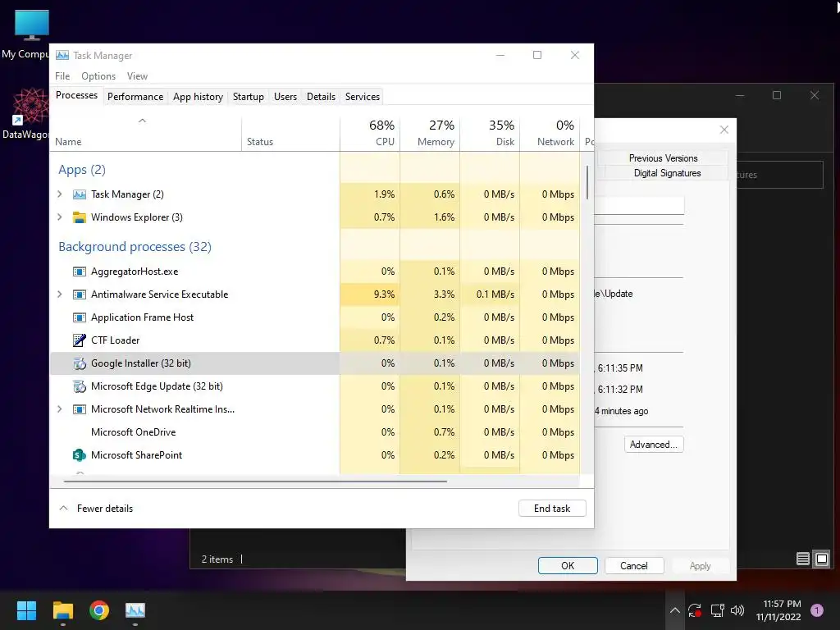840x630 pixels.
Task: Click the Microsoft SharePoint icon
Action: (x=80, y=455)
